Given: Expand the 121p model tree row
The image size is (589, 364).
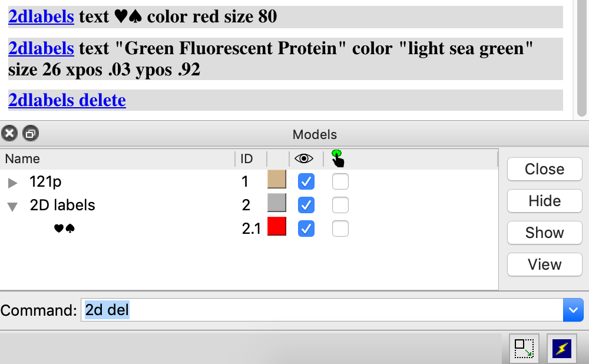Looking at the screenshot, I should click(x=13, y=183).
